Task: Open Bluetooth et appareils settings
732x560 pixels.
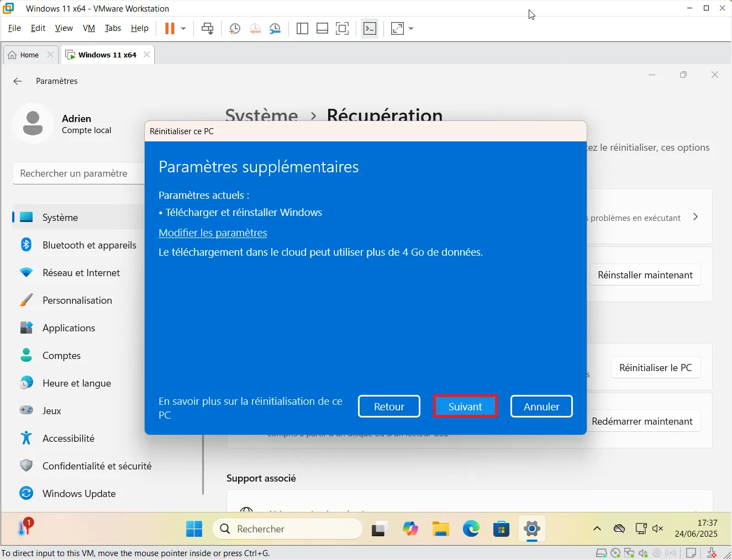Action: pos(78,245)
